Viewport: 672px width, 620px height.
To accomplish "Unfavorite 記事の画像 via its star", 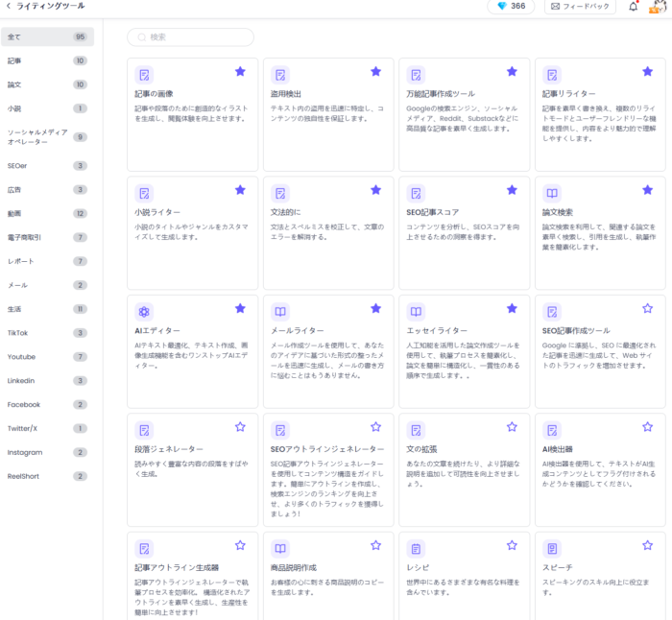I will pos(240,72).
